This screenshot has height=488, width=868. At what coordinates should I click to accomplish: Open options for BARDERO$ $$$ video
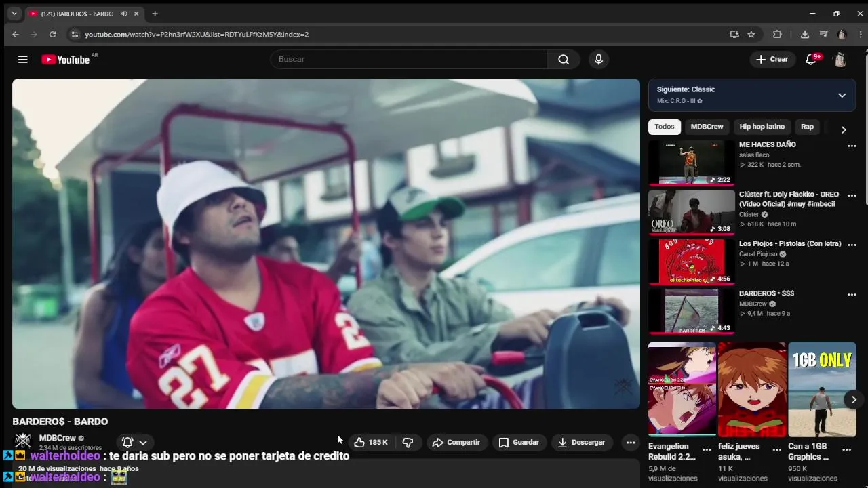coord(852,295)
